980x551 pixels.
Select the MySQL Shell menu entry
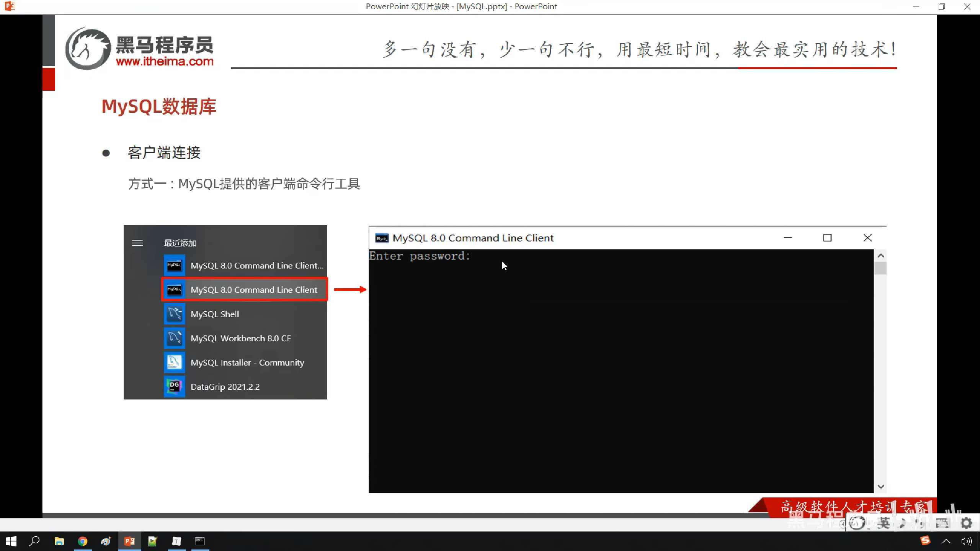(215, 314)
